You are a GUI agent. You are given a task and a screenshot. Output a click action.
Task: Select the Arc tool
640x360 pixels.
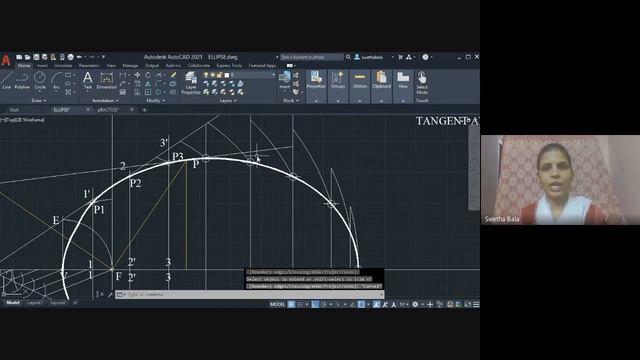click(56, 80)
